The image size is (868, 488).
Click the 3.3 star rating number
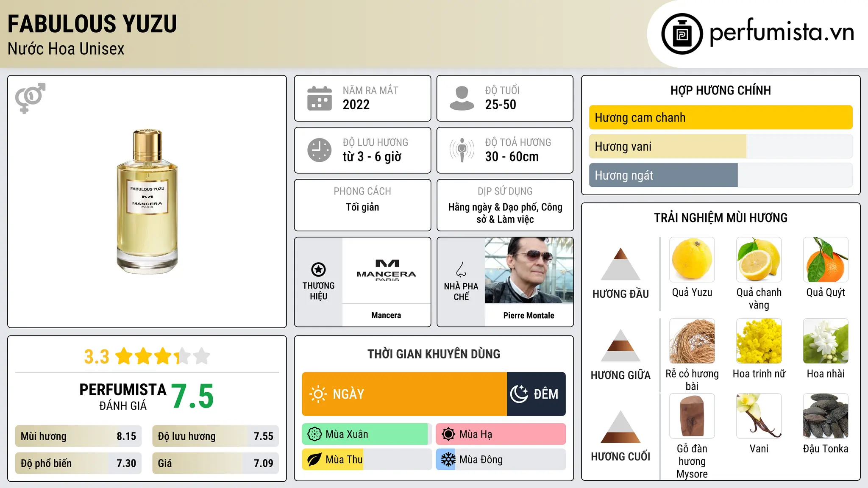[97, 357]
